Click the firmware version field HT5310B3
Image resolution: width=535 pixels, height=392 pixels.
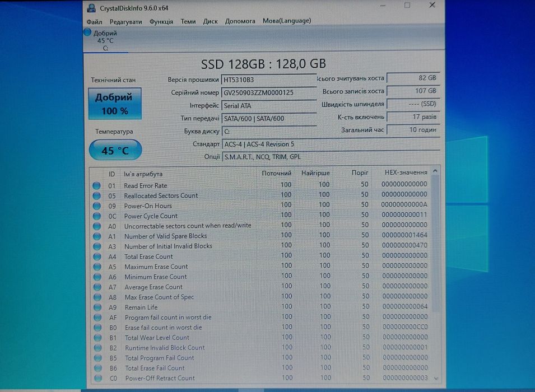pyautogui.click(x=269, y=80)
